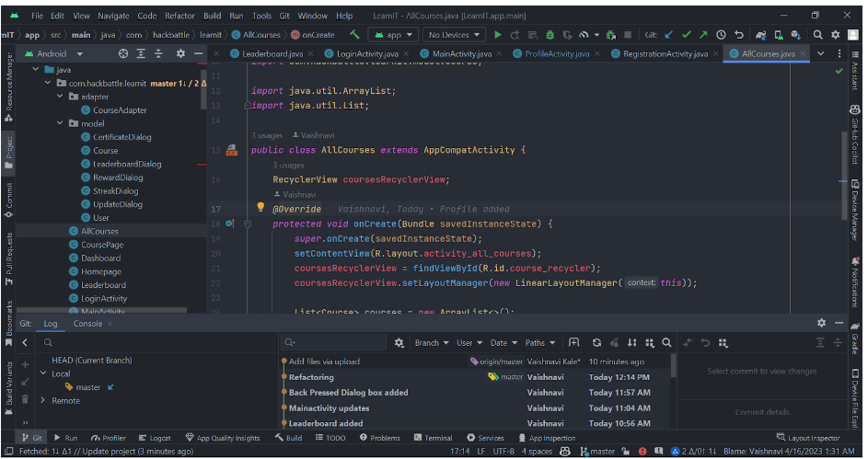
Task: Click the master branch status bar widget
Action: [x=597, y=452]
